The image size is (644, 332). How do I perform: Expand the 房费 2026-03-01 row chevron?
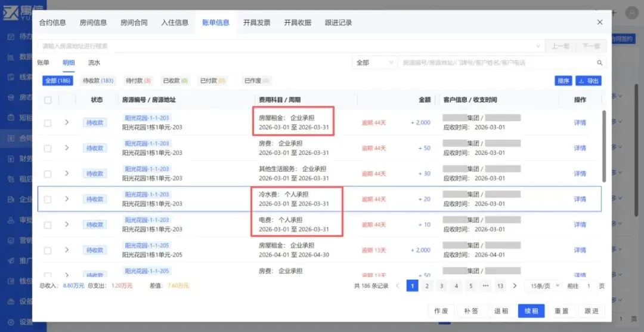point(67,147)
